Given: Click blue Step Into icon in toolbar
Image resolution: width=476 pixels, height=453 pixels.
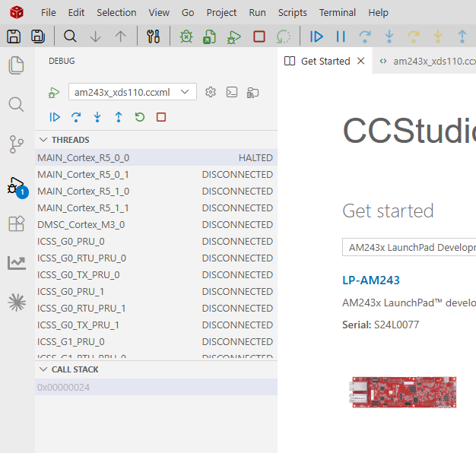Looking at the screenshot, I should pos(389,36).
